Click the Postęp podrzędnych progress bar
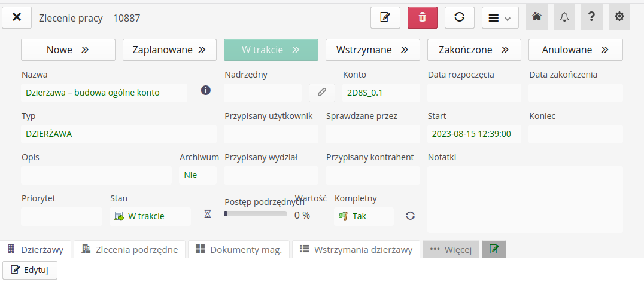Image resolution: width=644 pixels, height=285 pixels. pyautogui.click(x=256, y=213)
